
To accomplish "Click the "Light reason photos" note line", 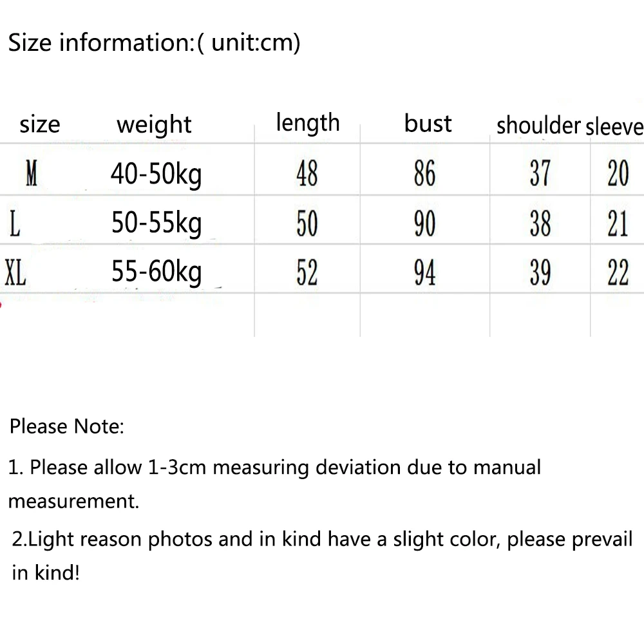I will 322,539.
